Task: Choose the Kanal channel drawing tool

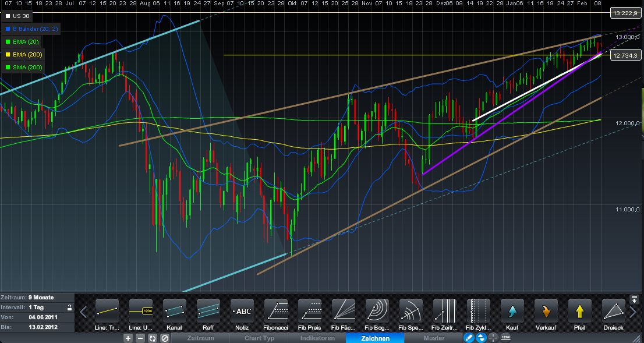Action: pos(175,311)
